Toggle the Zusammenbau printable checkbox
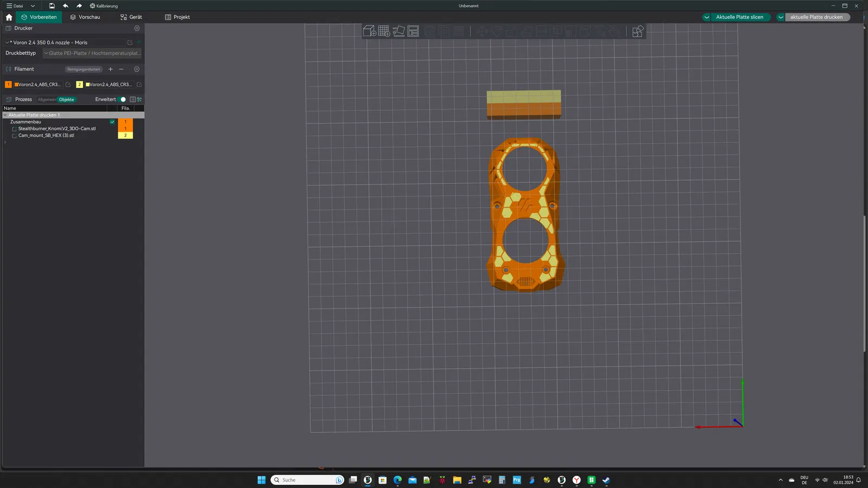Image resolution: width=868 pixels, height=488 pixels. [x=112, y=122]
